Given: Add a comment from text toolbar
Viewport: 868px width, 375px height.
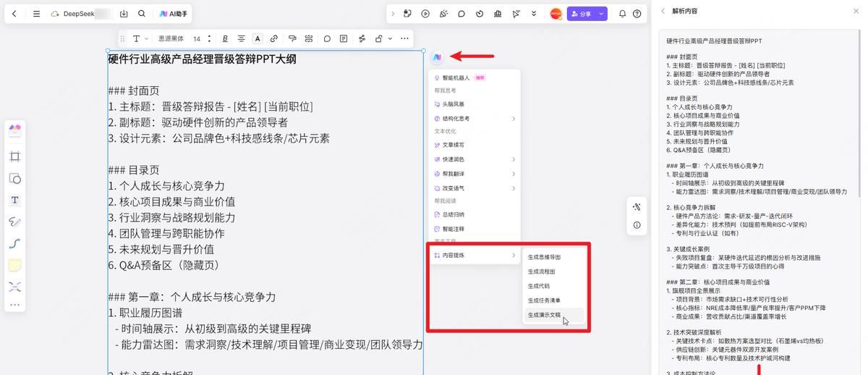Looking at the screenshot, I should pyautogui.click(x=327, y=38).
